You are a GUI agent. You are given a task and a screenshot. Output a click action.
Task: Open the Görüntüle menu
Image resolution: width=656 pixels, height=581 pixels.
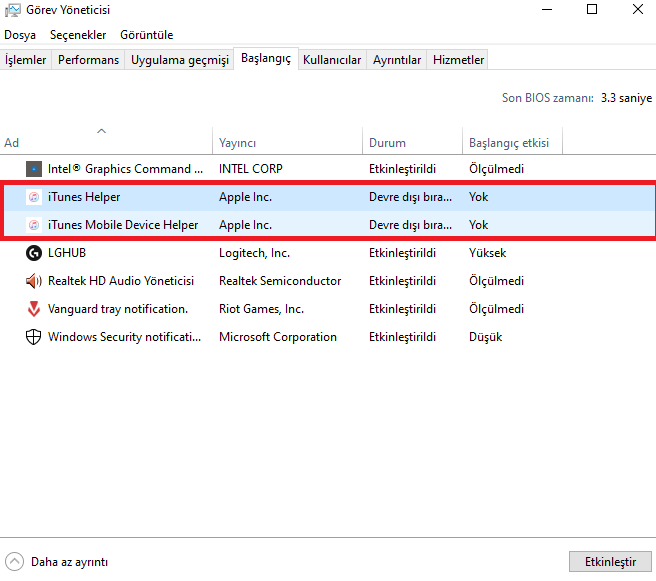(x=146, y=35)
